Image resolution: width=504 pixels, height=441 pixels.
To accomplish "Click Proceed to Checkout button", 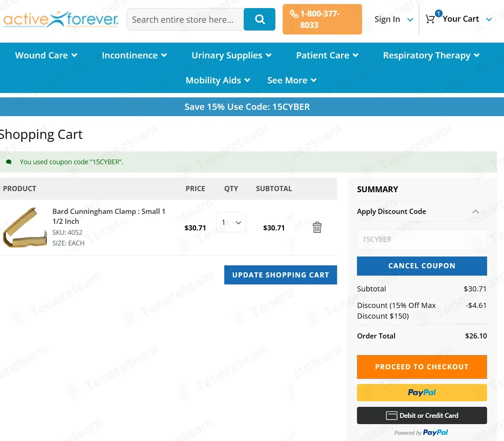I will [422, 367].
